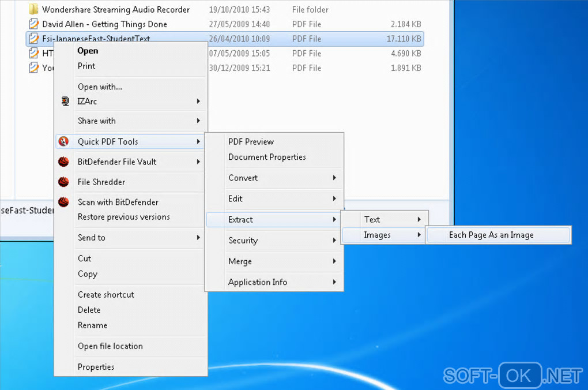Click the File Shredder icon
Image resolution: width=588 pixels, height=390 pixels.
coord(63,182)
